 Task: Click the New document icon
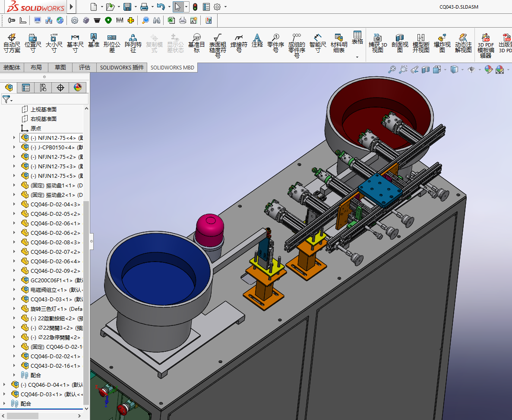pos(94,7)
